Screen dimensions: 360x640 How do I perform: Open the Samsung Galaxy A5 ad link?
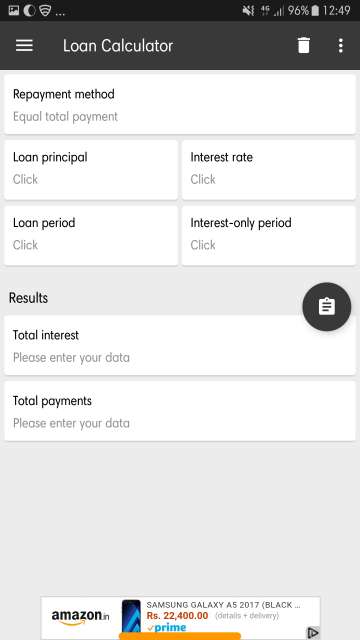click(223, 605)
